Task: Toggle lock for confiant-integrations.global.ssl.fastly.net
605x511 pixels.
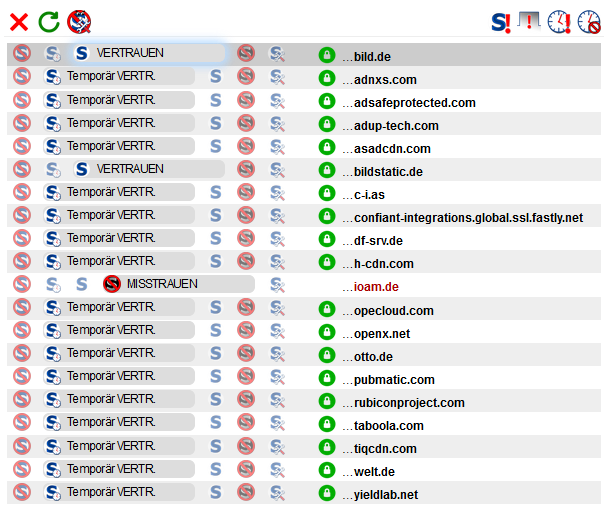Action: 327,216
